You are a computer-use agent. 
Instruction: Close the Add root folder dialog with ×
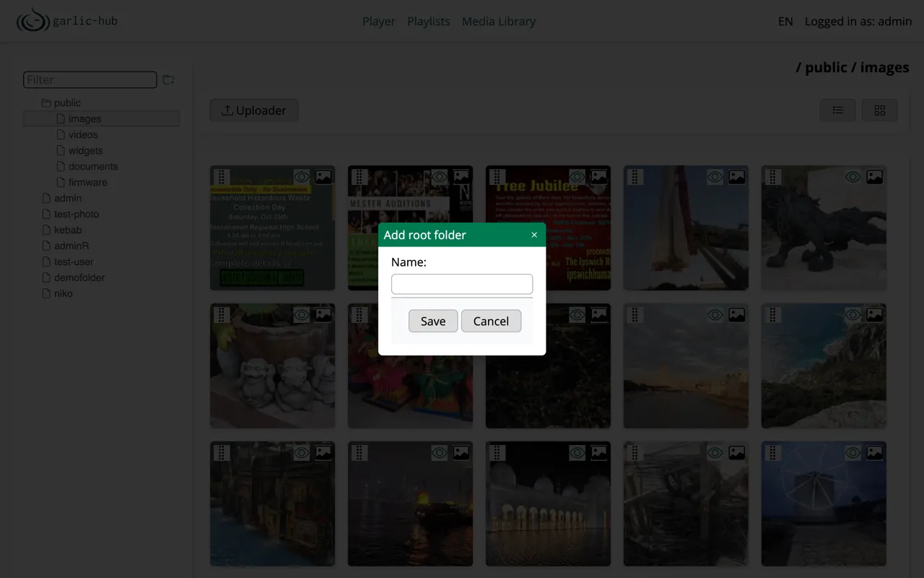(x=534, y=235)
